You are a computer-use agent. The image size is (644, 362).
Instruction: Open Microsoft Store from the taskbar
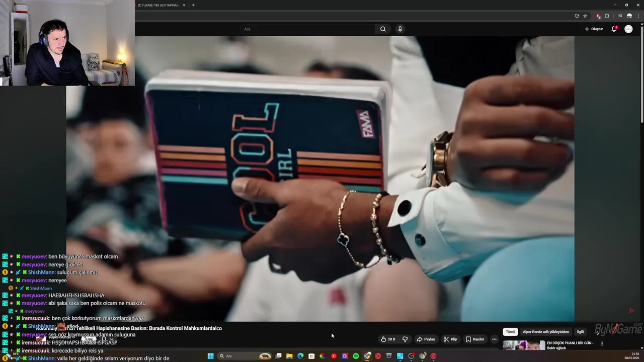[x=311, y=356]
